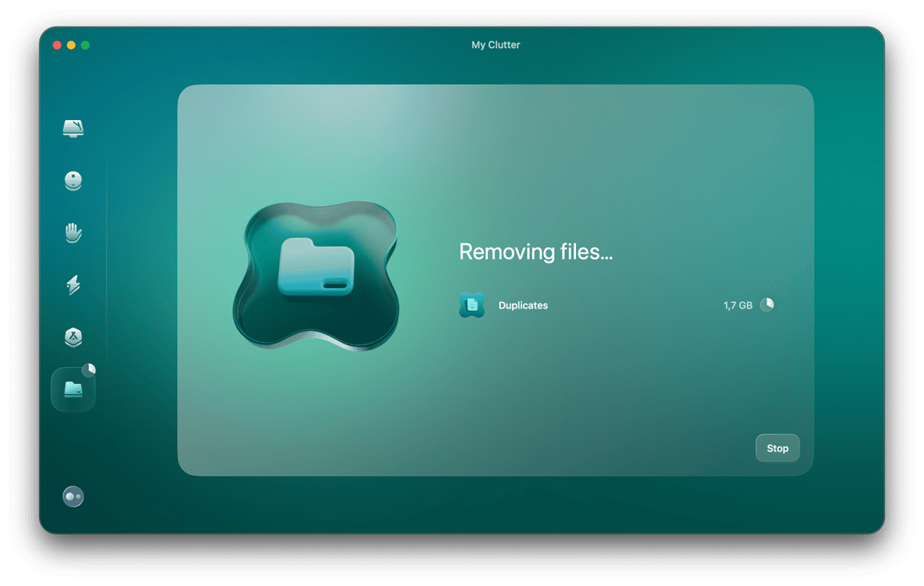Select the Cleanup module icon
The image size is (924, 586).
pos(73,181)
